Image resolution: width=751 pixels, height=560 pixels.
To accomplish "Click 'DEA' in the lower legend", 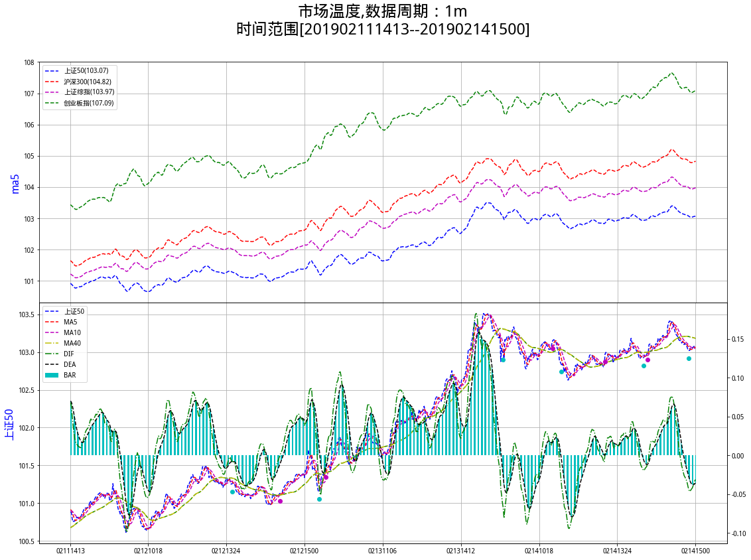I will click(70, 364).
